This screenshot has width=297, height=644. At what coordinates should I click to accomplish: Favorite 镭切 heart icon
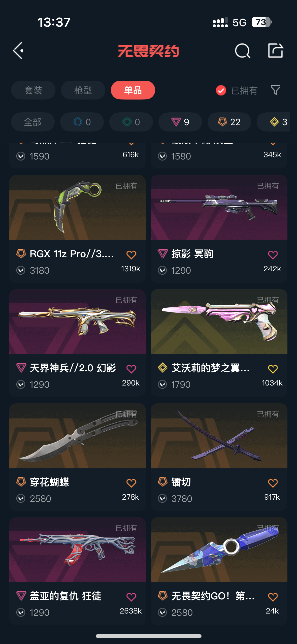(x=273, y=483)
